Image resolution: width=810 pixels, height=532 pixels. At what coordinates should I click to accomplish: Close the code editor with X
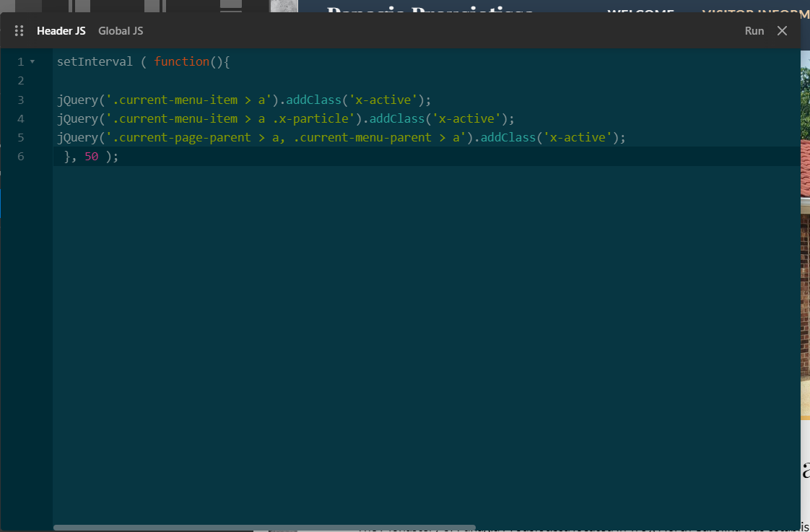point(782,30)
